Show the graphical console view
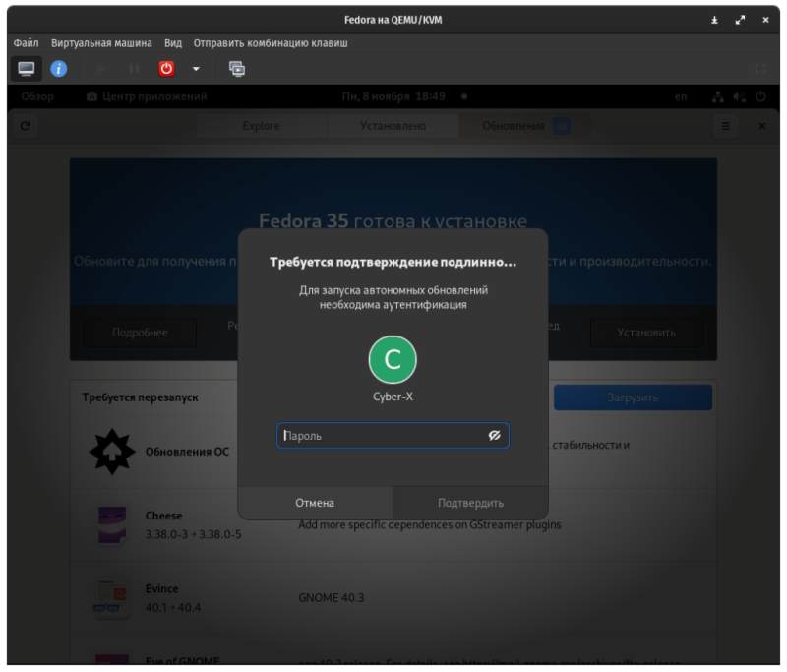Screen dimensions: 787x672 pos(27,69)
